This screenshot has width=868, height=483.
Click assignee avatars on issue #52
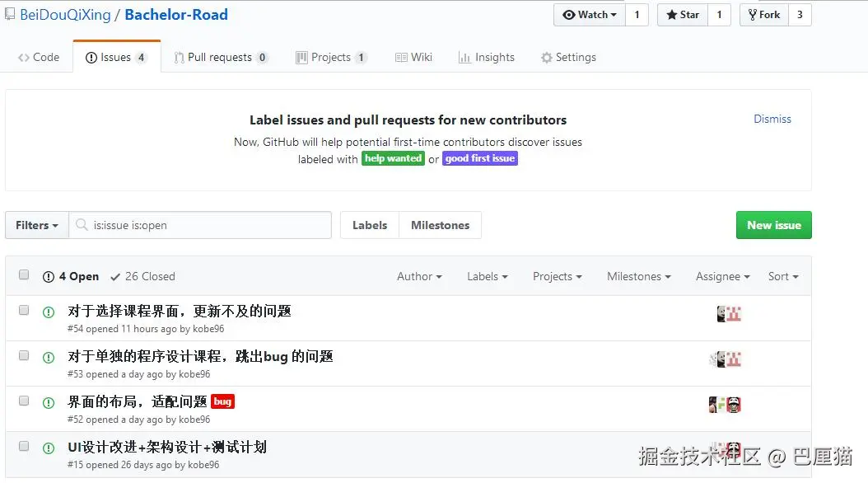tap(725, 405)
